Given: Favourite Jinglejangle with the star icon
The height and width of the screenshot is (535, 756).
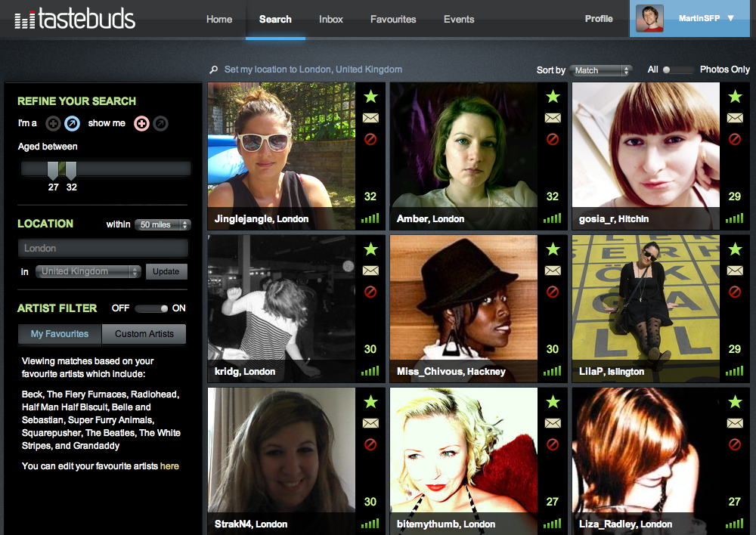Looking at the screenshot, I should pos(370,97).
